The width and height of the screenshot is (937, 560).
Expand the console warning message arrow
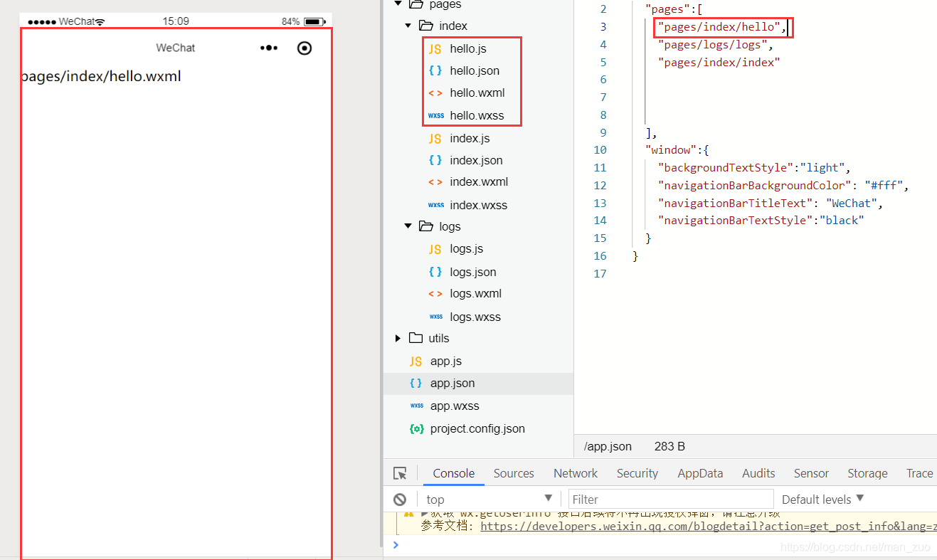click(x=424, y=513)
